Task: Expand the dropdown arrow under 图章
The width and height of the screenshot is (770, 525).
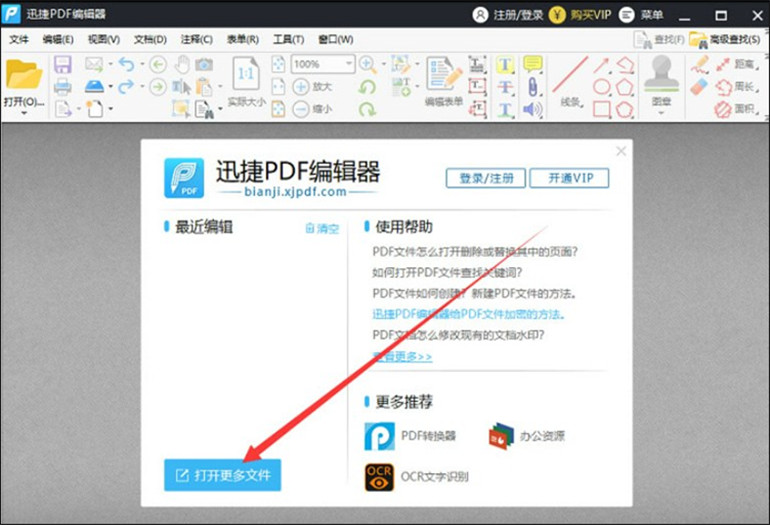Action: (x=661, y=113)
